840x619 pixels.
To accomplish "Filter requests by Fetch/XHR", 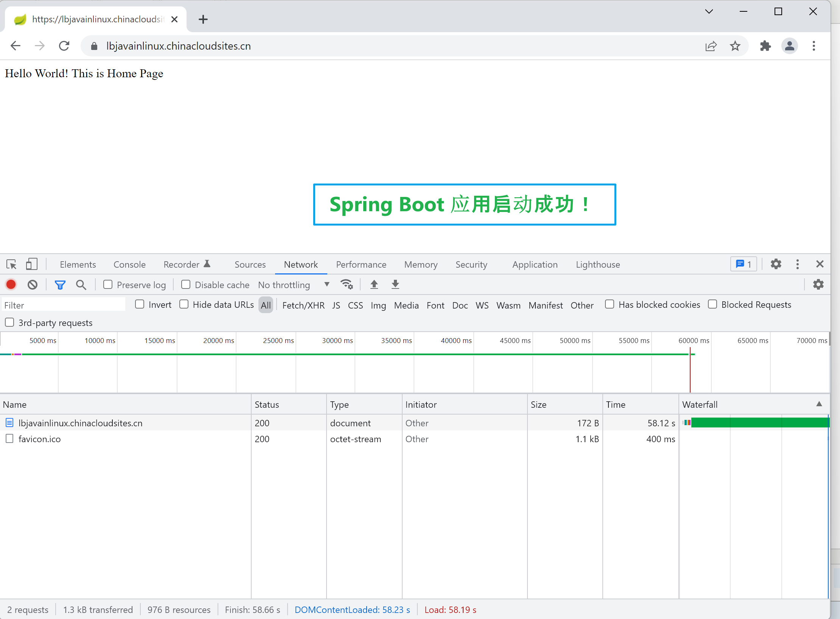I will click(x=303, y=305).
